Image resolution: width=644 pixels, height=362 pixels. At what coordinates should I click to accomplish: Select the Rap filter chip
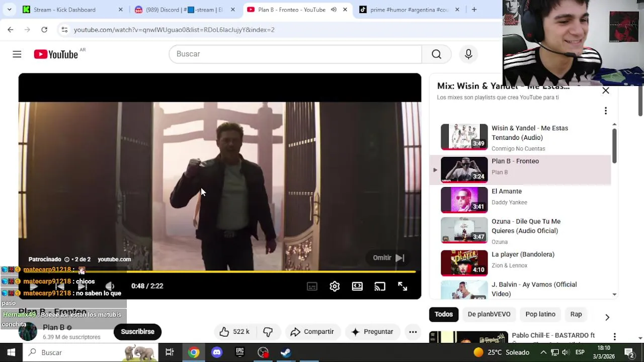[x=576, y=314]
